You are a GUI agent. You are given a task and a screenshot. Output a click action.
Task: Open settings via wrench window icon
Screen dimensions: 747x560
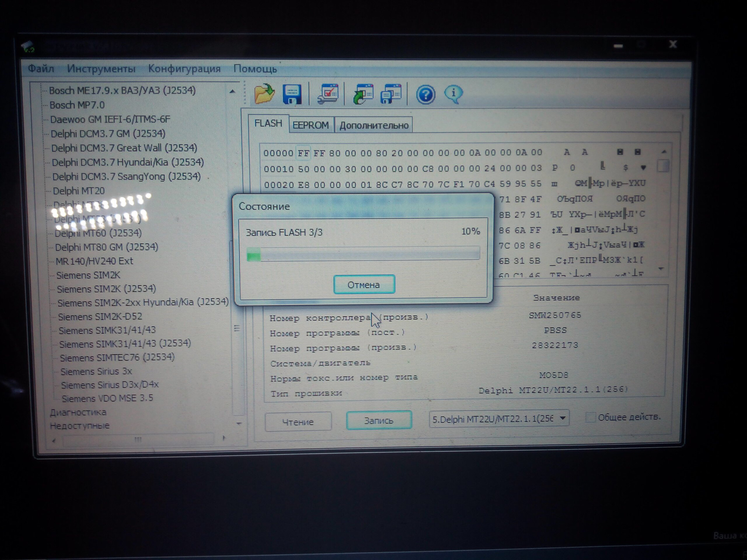[328, 94]
